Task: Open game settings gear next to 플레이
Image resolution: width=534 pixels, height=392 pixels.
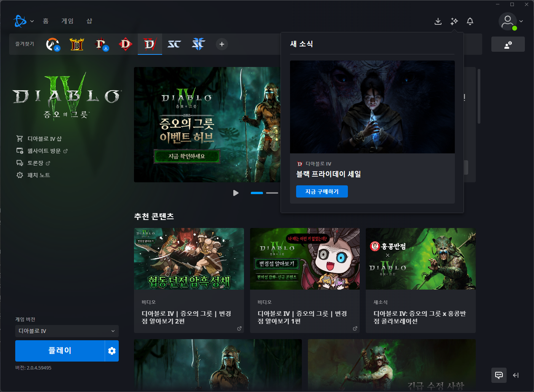Action: point(112,351)
